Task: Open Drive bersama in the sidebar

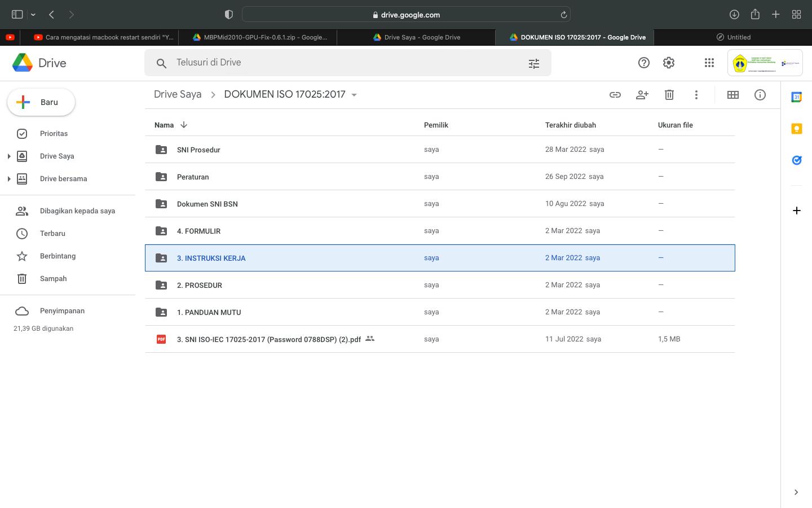Action: click(63, 179)
